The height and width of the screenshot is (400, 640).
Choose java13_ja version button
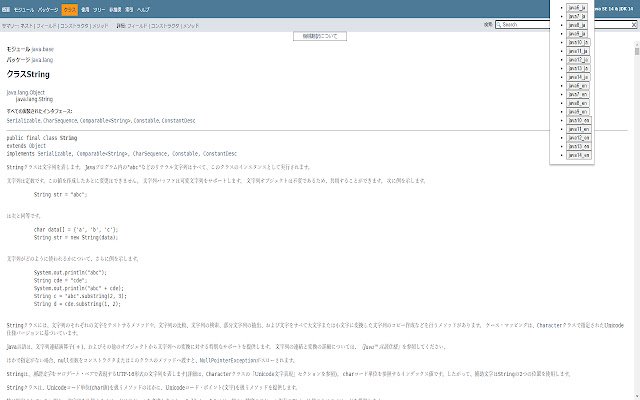coord(578,69)
